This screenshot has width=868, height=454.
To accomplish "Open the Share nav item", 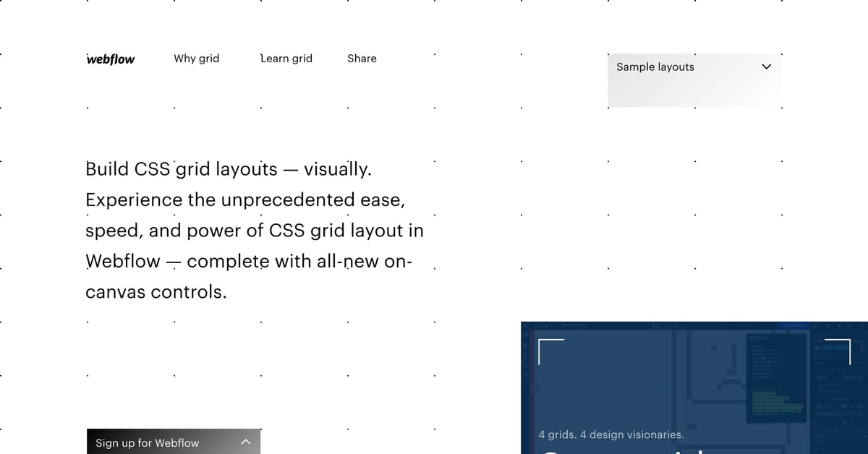I will point(362,59).
